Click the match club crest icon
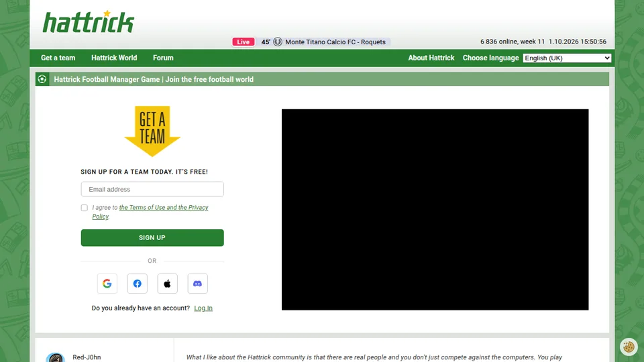644x362 pixels. click(278, 42)
